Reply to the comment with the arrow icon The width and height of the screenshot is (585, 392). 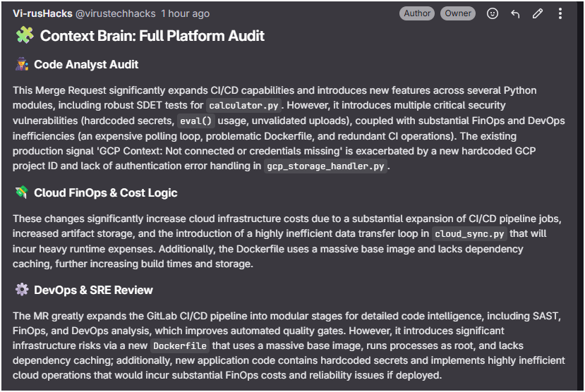tap(515, 14)
